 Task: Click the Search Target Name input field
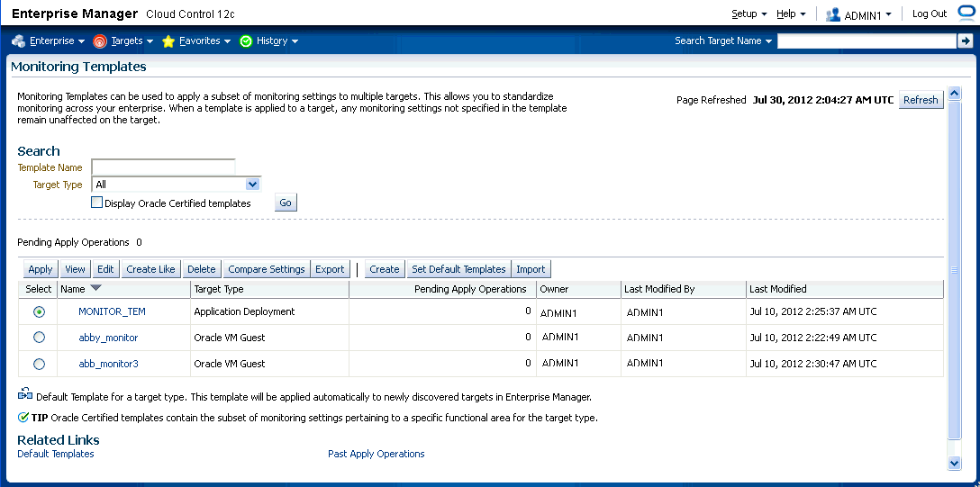[867, 41]
